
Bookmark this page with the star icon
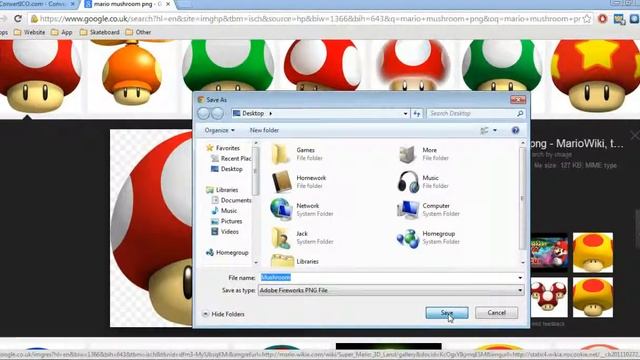click(587, 19)
